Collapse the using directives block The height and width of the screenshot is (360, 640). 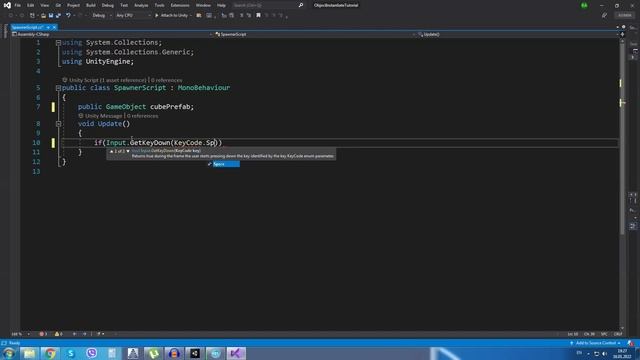click(x=58, y=42)
